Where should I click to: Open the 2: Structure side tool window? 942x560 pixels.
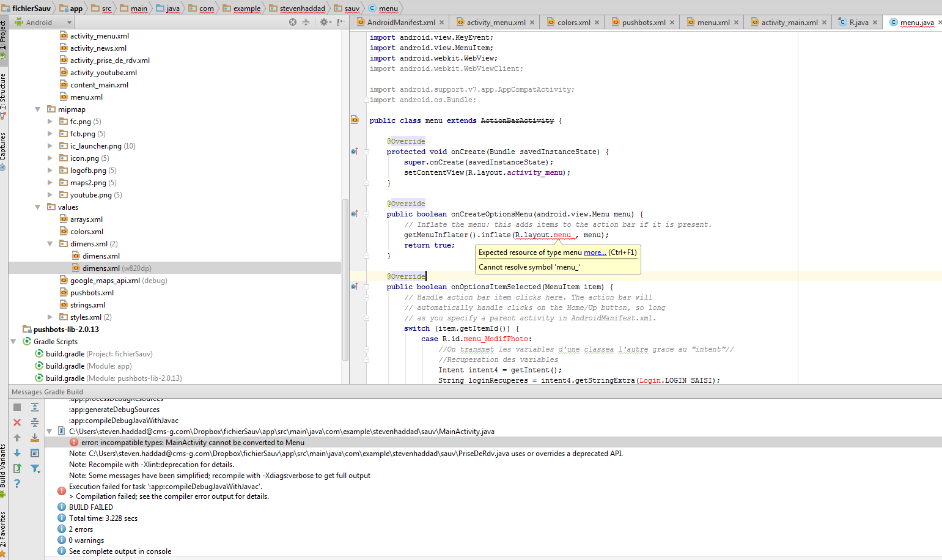pos(4,95)
